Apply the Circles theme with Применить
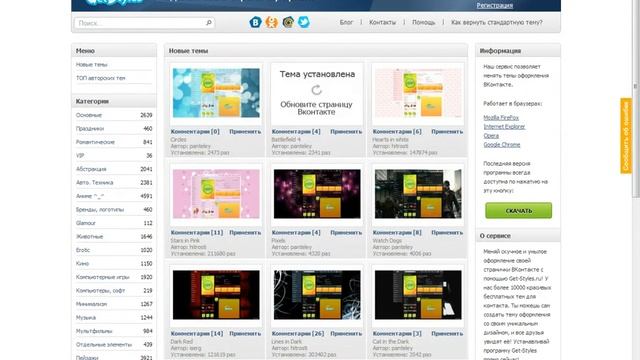Viewport: 640px width, 360px height. point(245,131)
